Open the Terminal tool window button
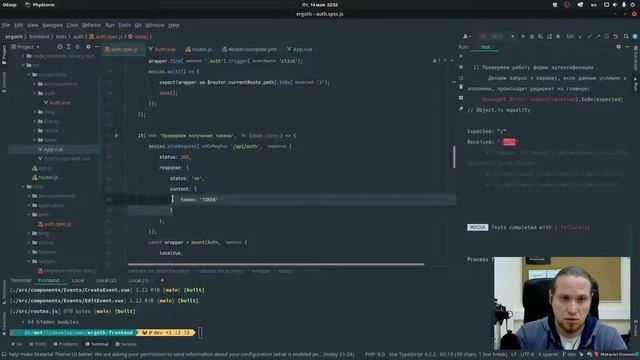This screenshot has width=640, height=360. coord(97,344)
